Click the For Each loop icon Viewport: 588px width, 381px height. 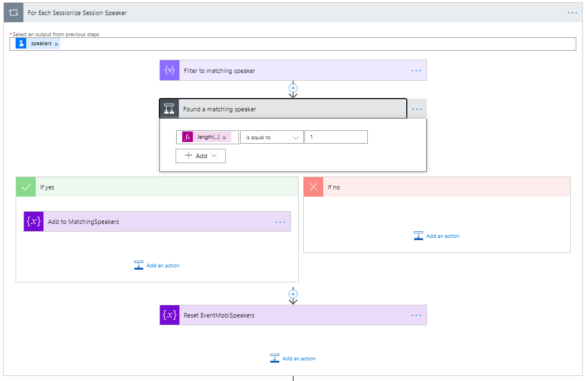point(13,13)
